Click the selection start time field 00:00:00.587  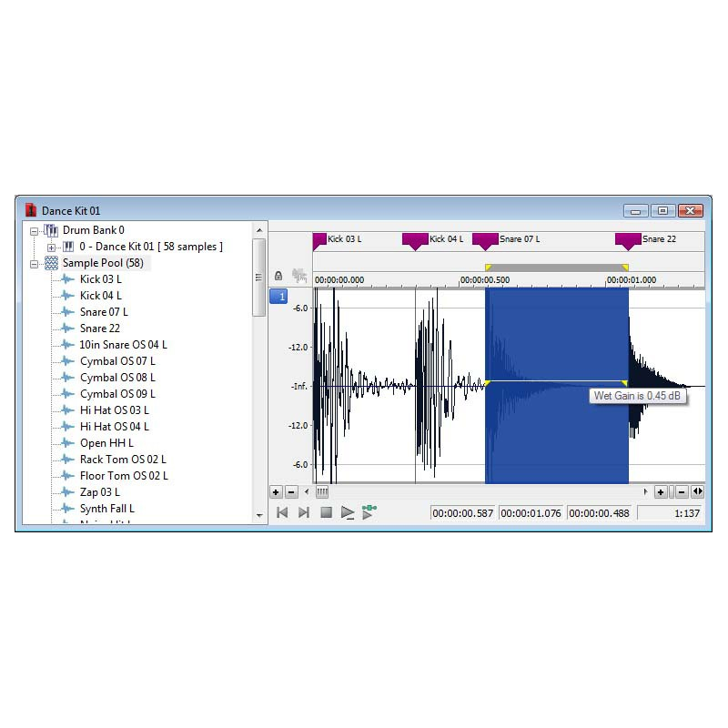pyautogui.click(x=462, y=513)
